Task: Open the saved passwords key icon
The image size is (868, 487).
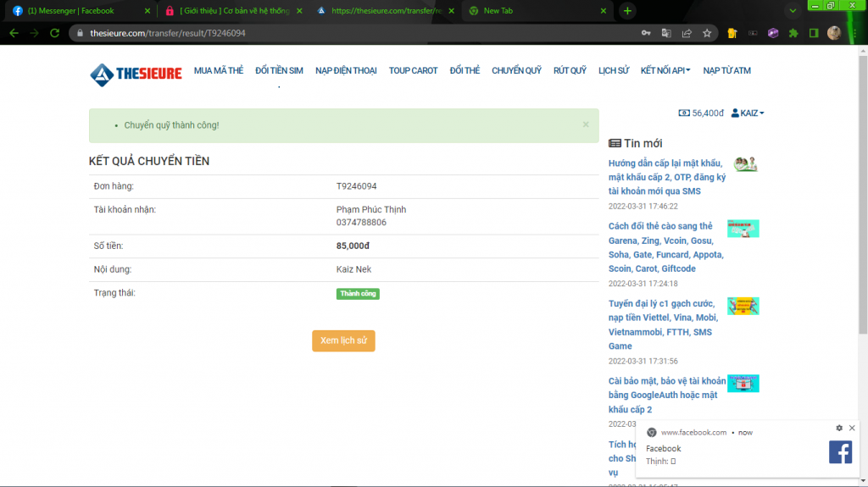Action: [646, 33]
